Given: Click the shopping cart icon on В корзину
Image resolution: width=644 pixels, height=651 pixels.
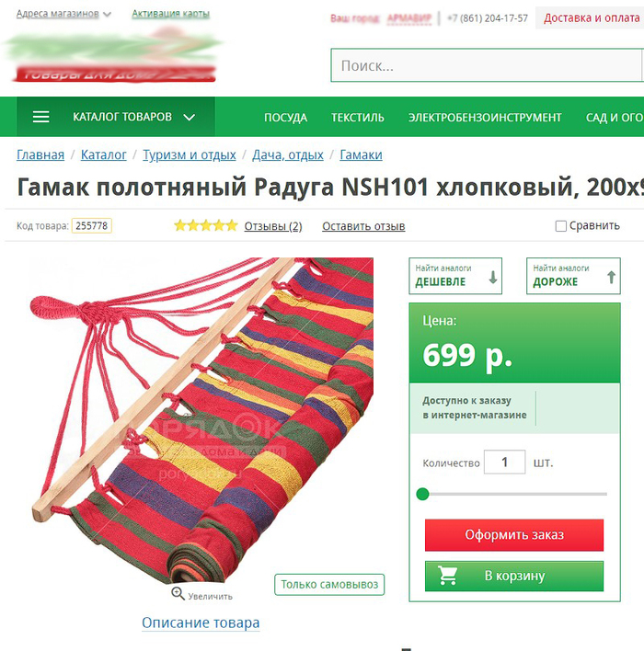Looking at the screenshot, I should coord(447,576).
